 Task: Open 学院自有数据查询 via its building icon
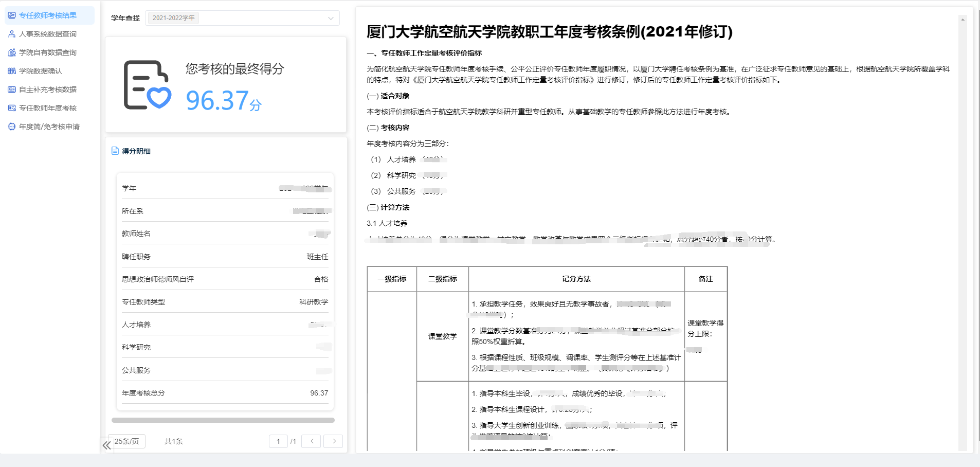coord(12,52)
